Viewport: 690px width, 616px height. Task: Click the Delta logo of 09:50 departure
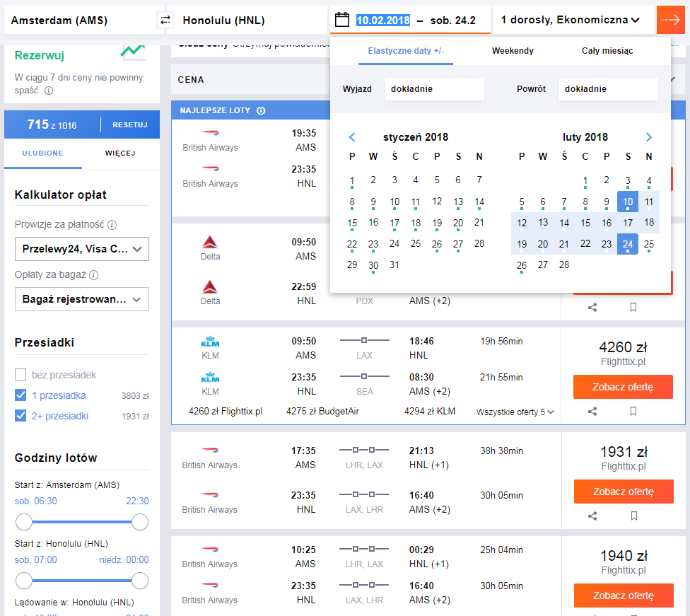point(210,242)
